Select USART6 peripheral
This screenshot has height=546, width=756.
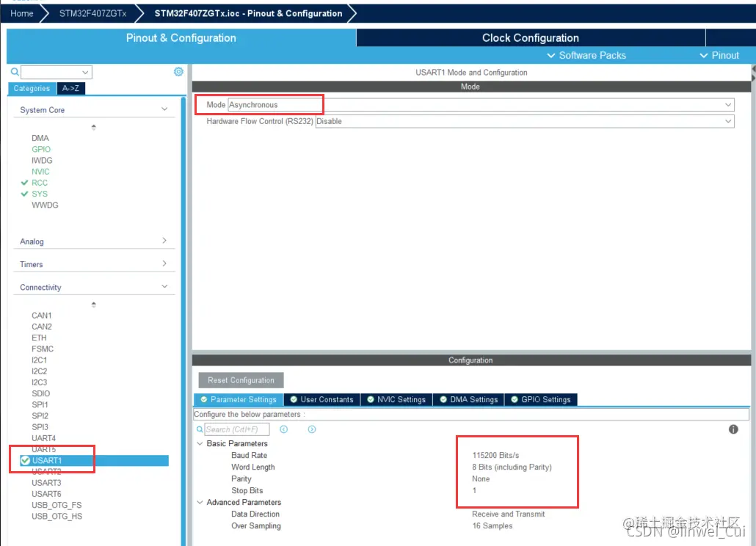[x=46, y=494]
